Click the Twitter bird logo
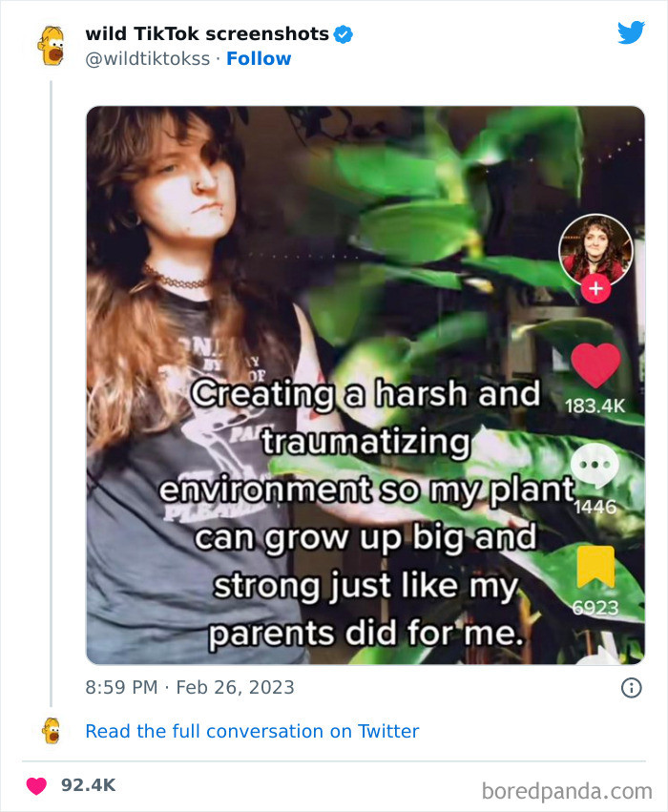Viewport: 668px width, 812px height. coord(631,32)
